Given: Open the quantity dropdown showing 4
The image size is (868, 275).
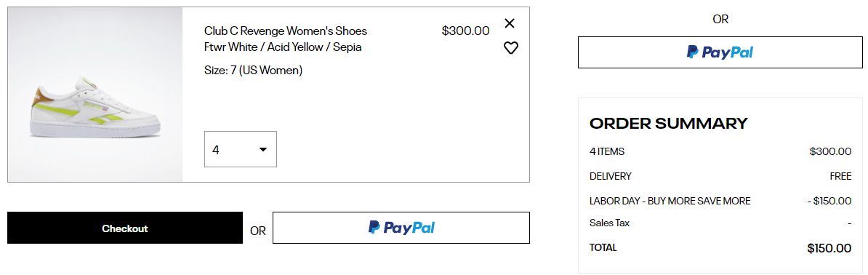Looking at the screenshot, I should [240, 149].
